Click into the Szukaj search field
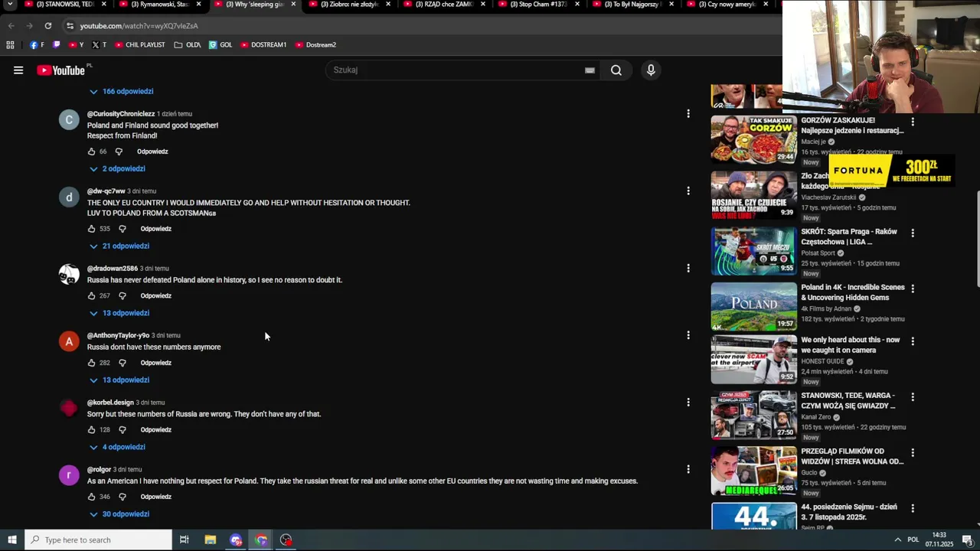 click(456, 70)
